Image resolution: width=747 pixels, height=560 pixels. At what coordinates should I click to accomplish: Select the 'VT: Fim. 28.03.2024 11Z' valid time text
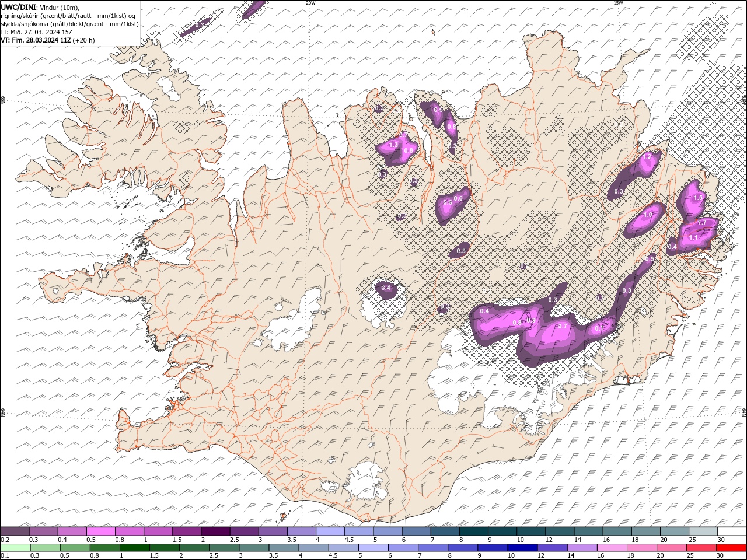coord(36,40)
